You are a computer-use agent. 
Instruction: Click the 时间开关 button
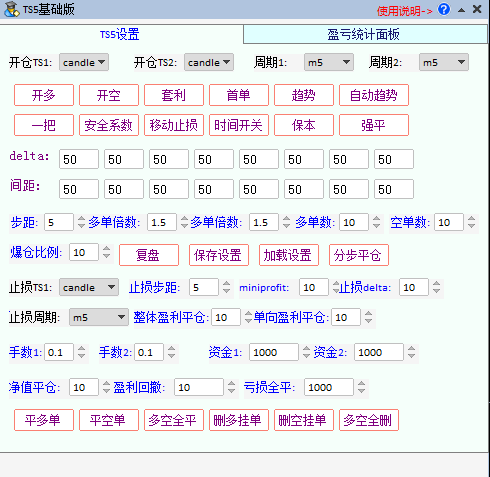pyautogui.click(x=239, y=125)
